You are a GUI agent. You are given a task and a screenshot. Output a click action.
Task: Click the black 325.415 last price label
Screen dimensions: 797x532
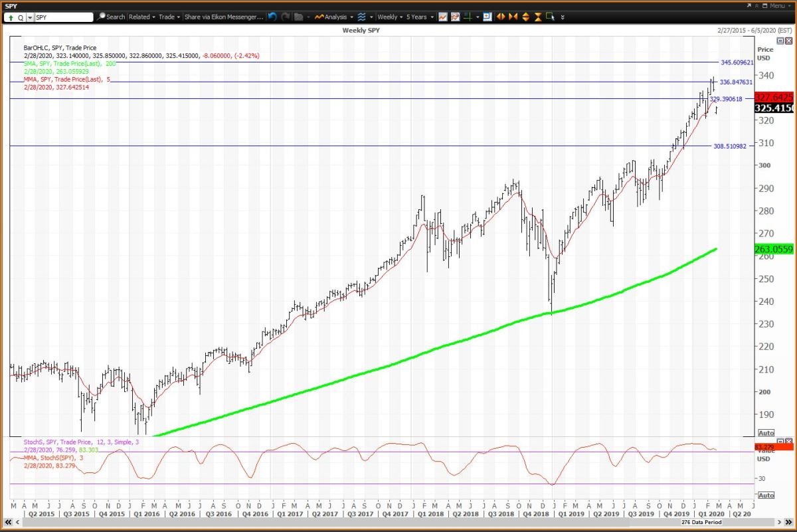(775, 108)
